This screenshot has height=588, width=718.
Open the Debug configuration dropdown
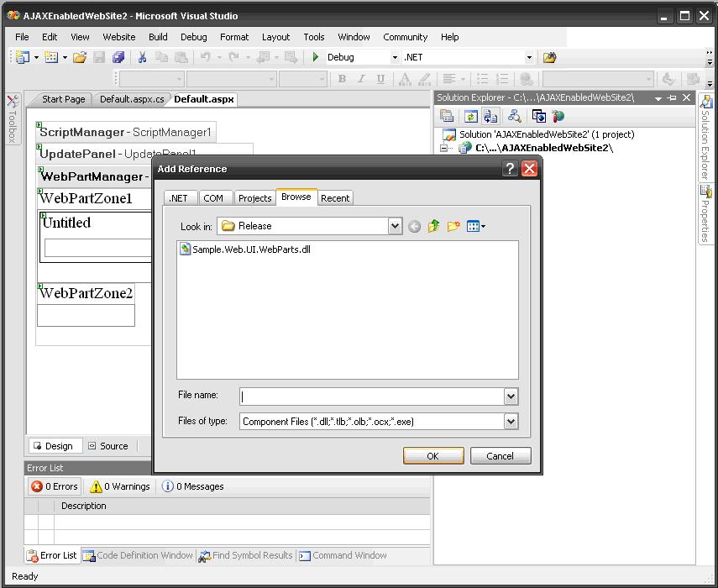[395, 57]
